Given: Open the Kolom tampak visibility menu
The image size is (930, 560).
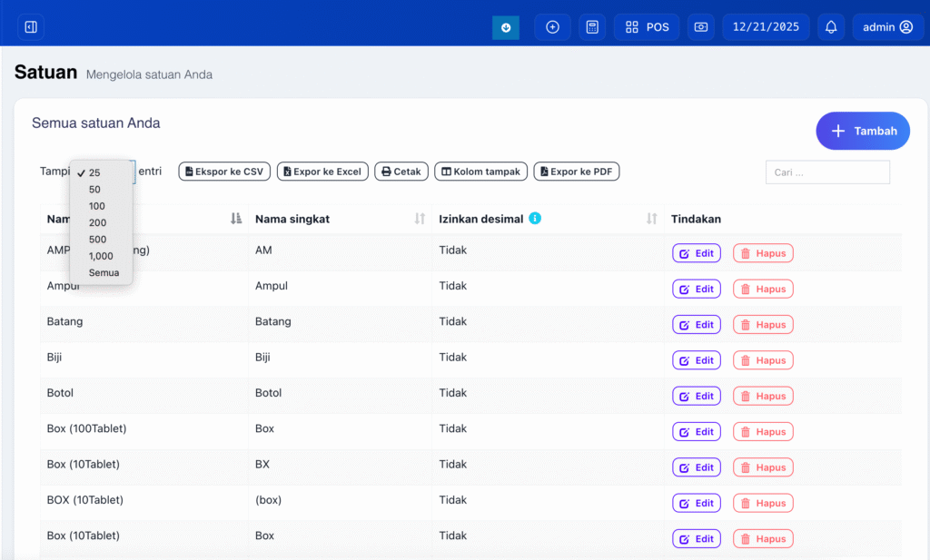Looking at the screenshot, I should point(480,172).
